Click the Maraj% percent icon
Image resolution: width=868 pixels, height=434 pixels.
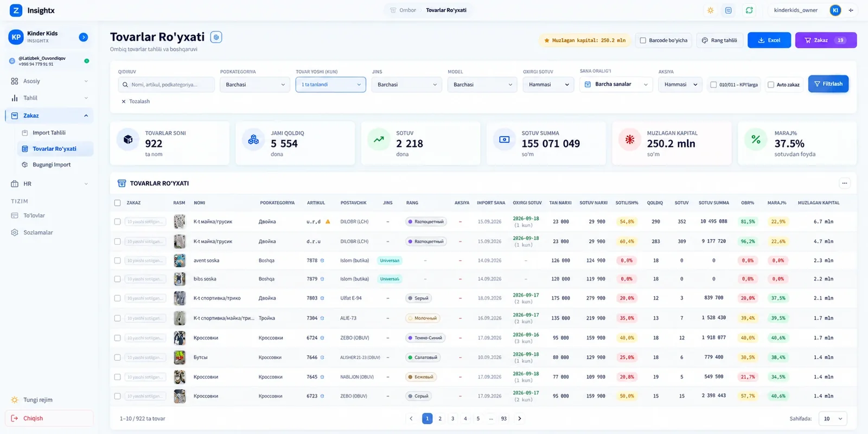pyautogui.click(x=756, y=140)
